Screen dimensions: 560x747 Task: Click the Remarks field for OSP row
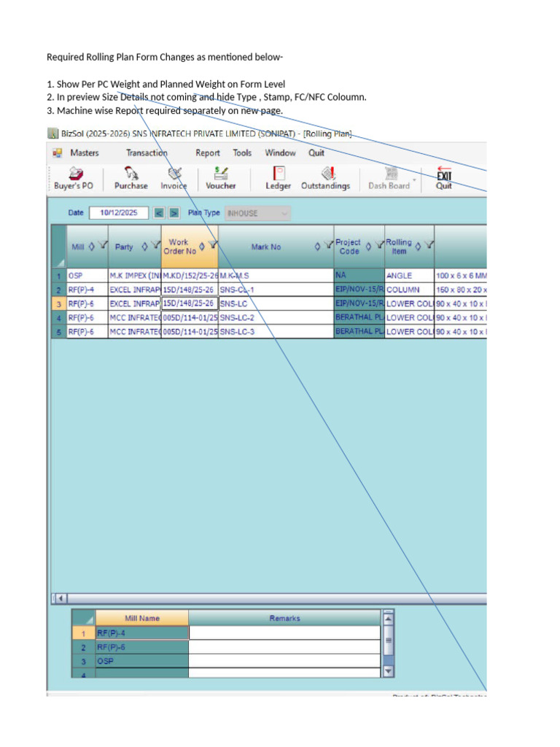285,661
